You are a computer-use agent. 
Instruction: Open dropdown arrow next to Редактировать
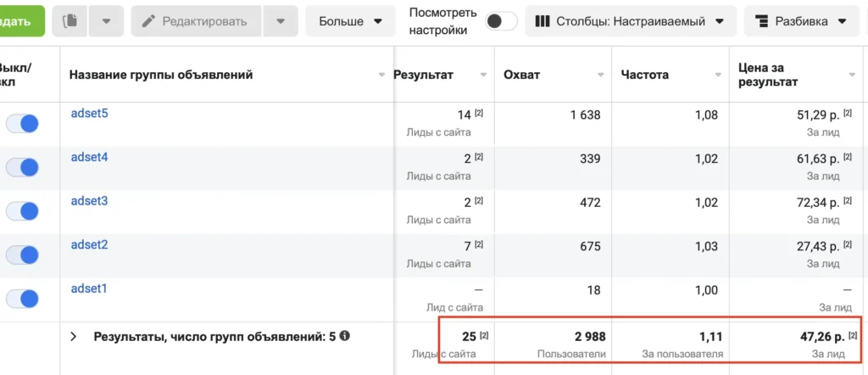280,21
